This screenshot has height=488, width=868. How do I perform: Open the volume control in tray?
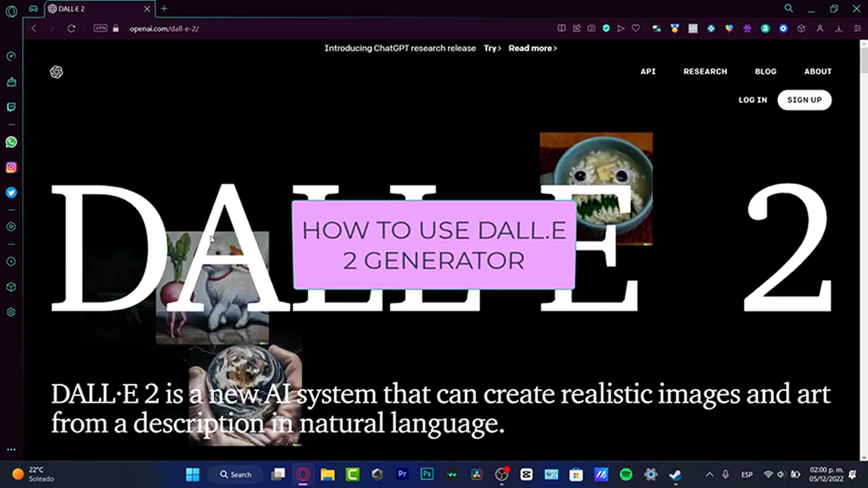point(781,474)
